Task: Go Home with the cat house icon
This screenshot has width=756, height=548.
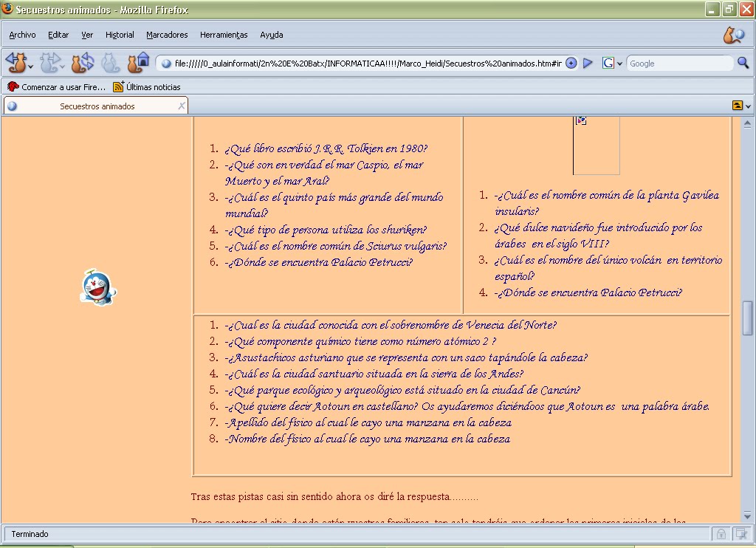Action: click(x=138, y=63)
